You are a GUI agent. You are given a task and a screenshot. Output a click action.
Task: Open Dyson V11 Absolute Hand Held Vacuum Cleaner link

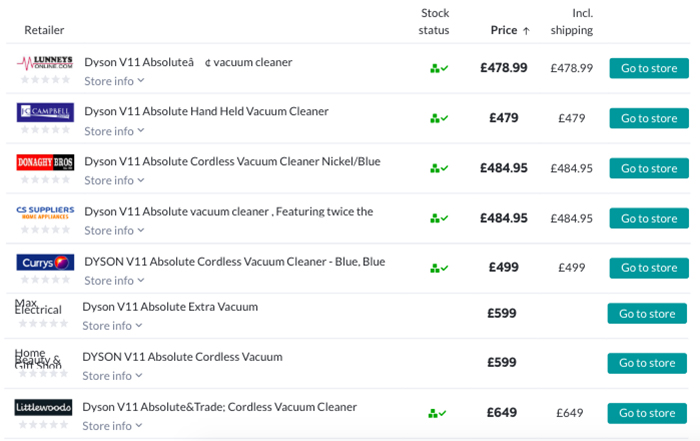coord(206,111)
